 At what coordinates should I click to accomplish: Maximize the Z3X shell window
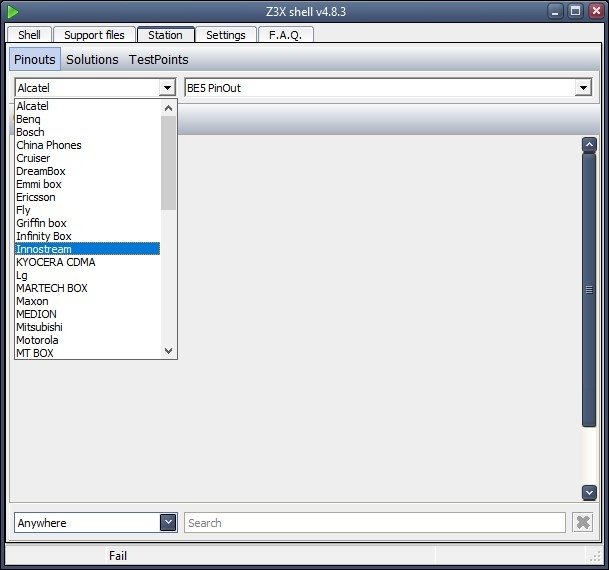576,11
